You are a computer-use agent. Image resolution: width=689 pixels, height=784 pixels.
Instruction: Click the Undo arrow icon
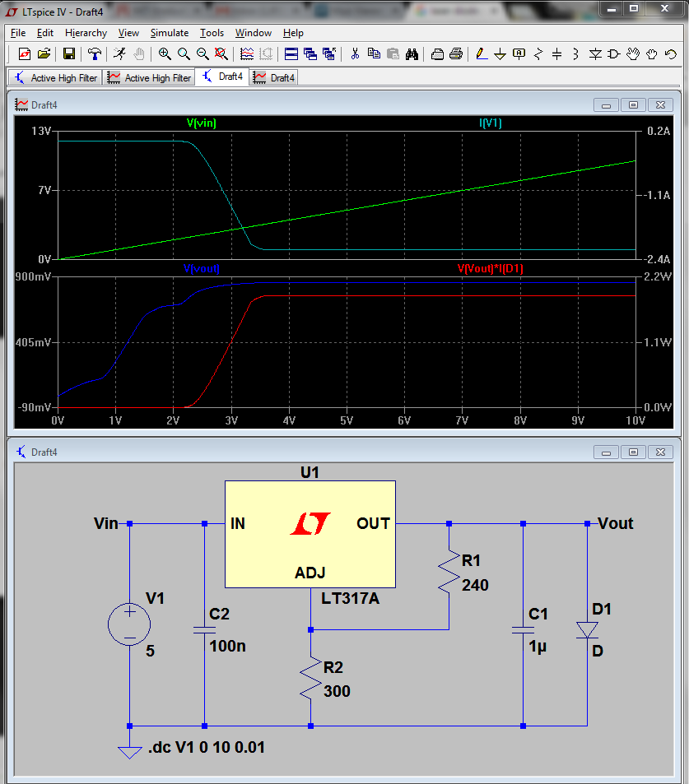point(671,53)
